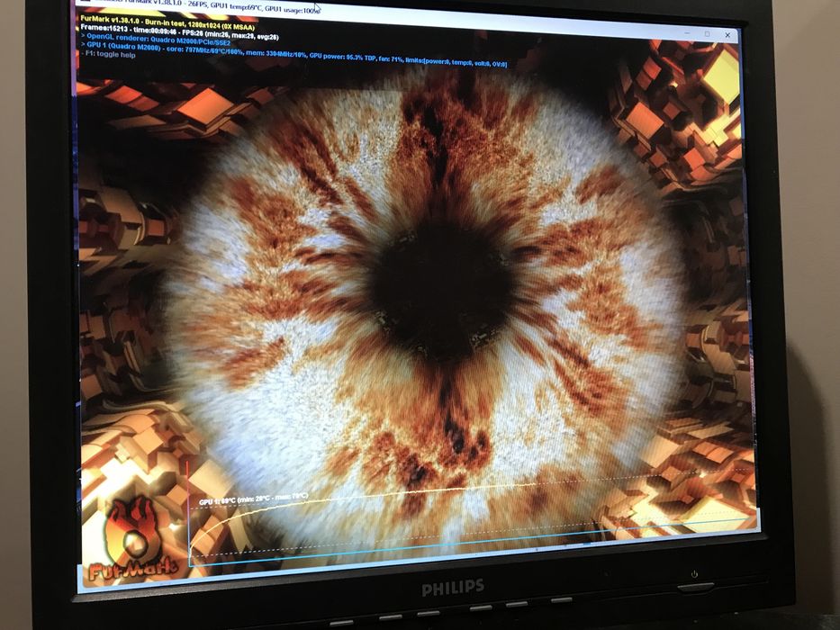Screen dimensions: 840x630
Task: Click the 'GPU 1 (Quadro M2000) - core' stats line
Action: [x=294, y=56]
